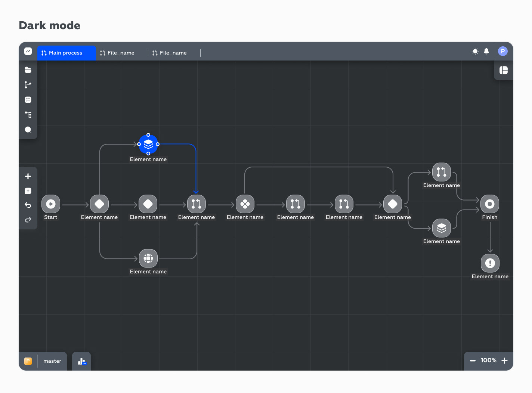Click the redo arrow icon
This screenshot has width=532, height=393.
click(x=28, y=220)
